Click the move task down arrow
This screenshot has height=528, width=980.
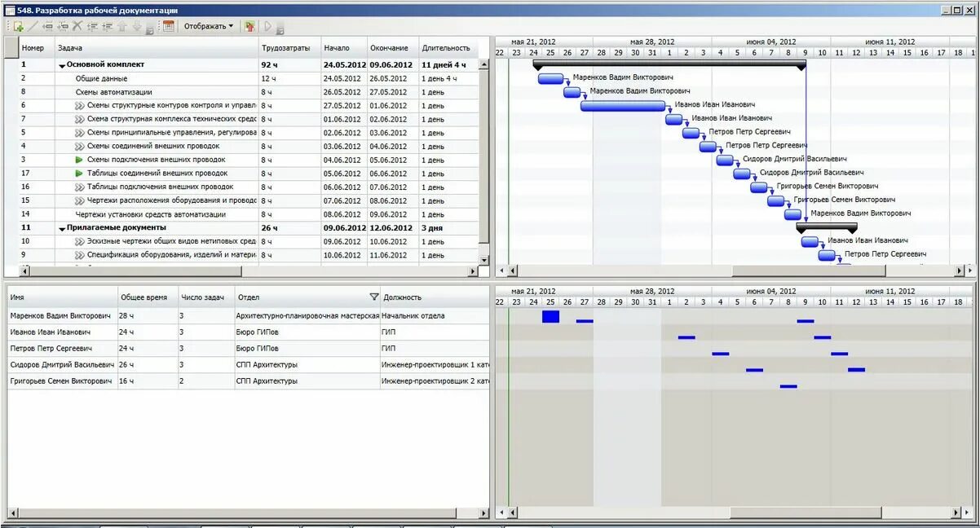click(x=137, y=26)
